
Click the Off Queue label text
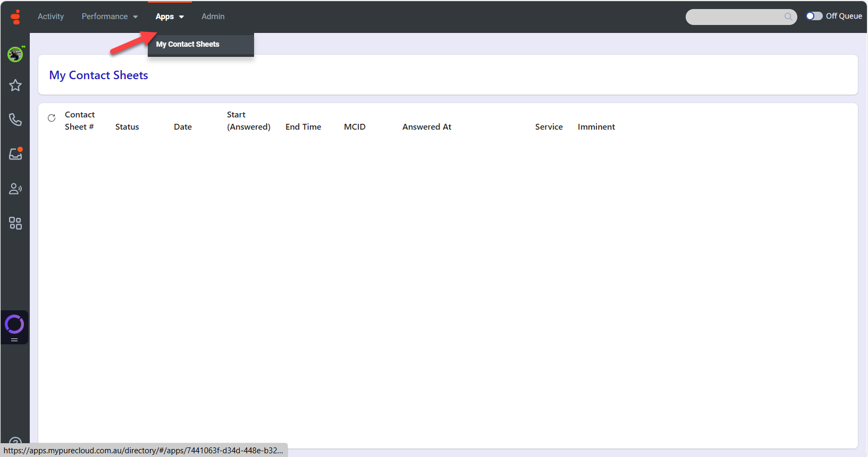(x=844, y=16)
